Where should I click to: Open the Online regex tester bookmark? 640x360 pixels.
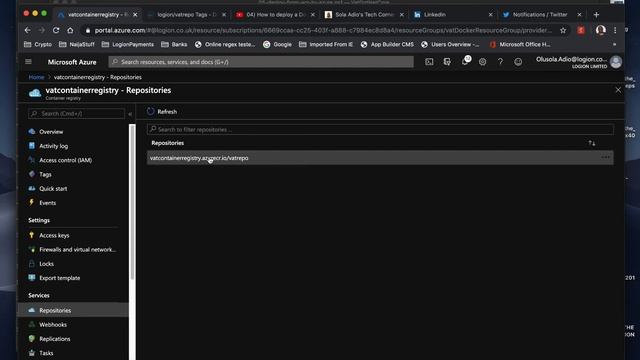[x=225, y=44]
